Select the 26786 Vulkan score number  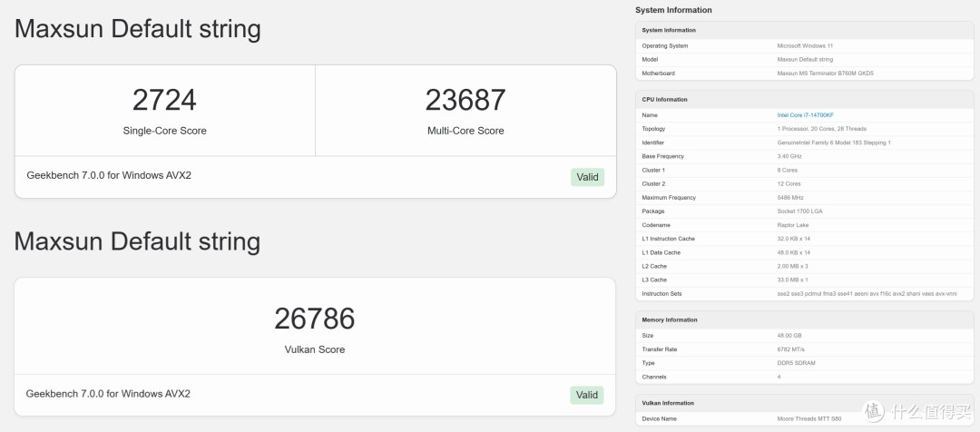click(x=314, y=319)
